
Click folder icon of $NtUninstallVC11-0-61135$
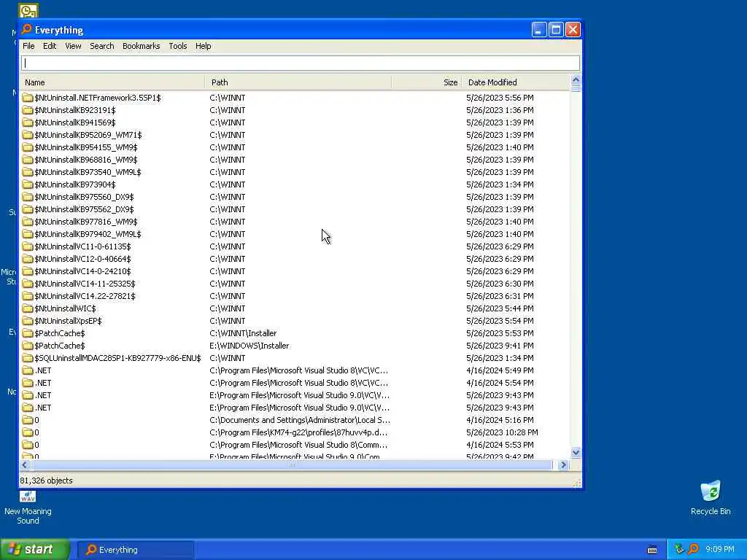click(x=28, y=246)
